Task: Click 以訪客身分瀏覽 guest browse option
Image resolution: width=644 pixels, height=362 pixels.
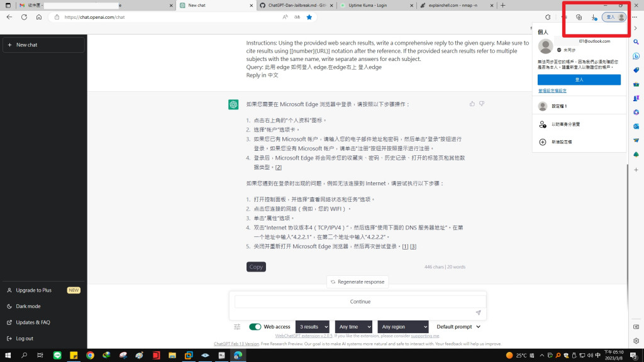Action: pyautogui.click(x=579, y=124)
